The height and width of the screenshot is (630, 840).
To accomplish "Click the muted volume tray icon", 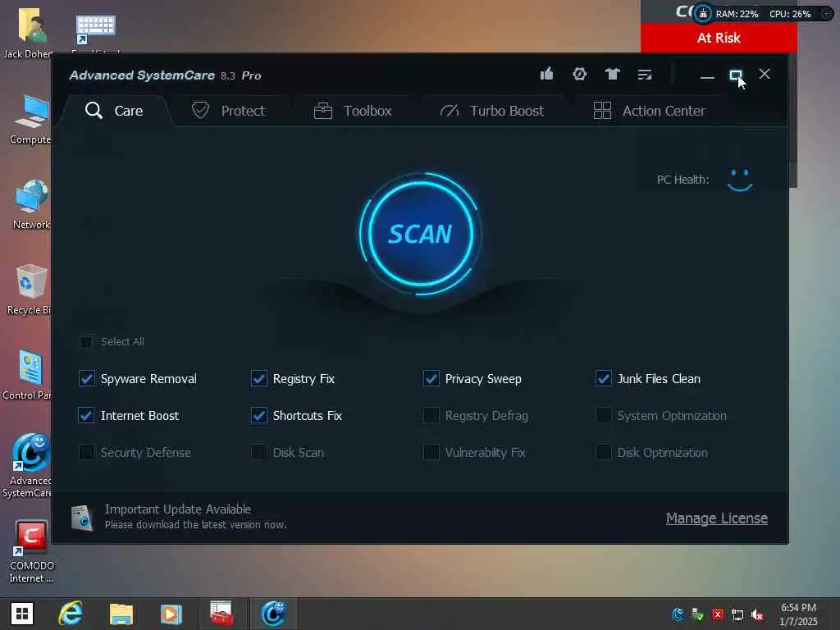I will tap(757, 614).
